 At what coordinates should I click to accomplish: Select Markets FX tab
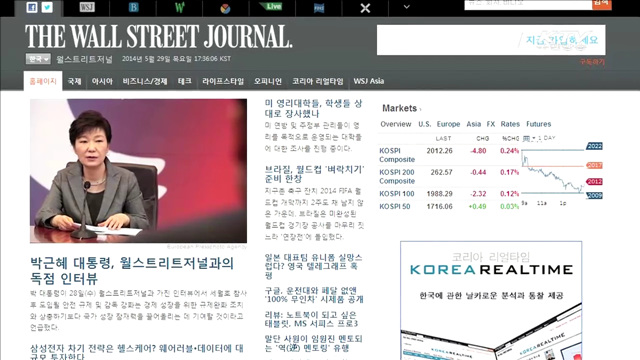(491, 124)
